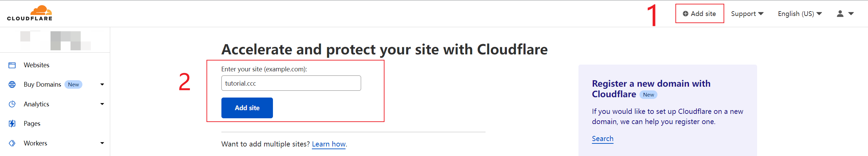Click the Search link for domain registration
This screenshot has width=868, height=156.
click(x=603, y=139)
